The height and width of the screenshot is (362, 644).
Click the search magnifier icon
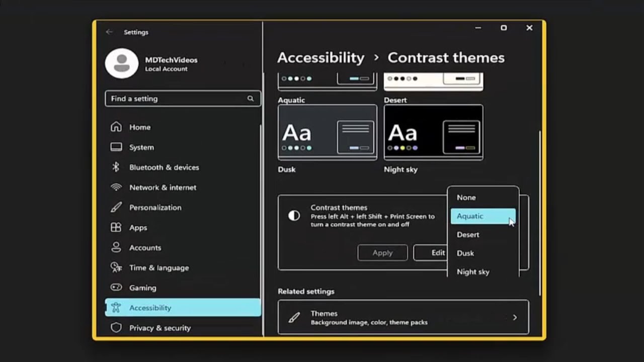pyautogui.click(x=251, y=99)
